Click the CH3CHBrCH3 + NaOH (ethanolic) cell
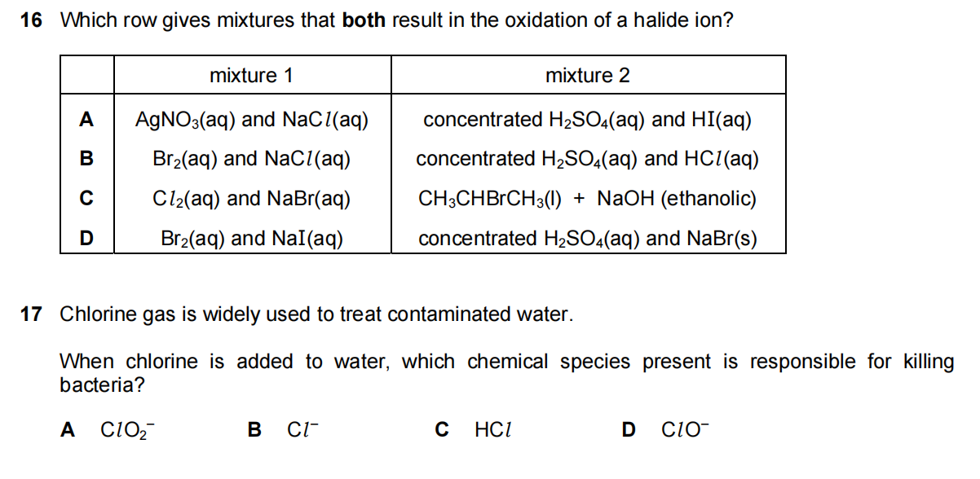Image resolution: width=980 pixels, height=479 pixels. tap(587, 199)
